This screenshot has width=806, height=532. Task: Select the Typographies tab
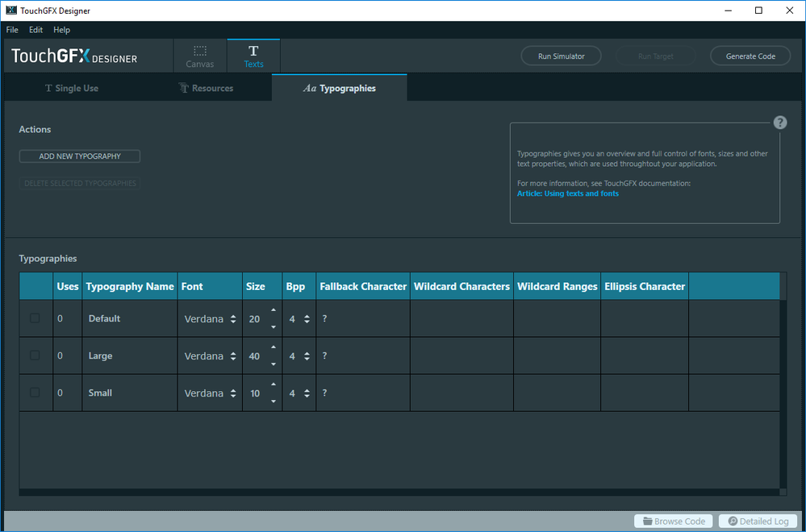tap(339, 88)
